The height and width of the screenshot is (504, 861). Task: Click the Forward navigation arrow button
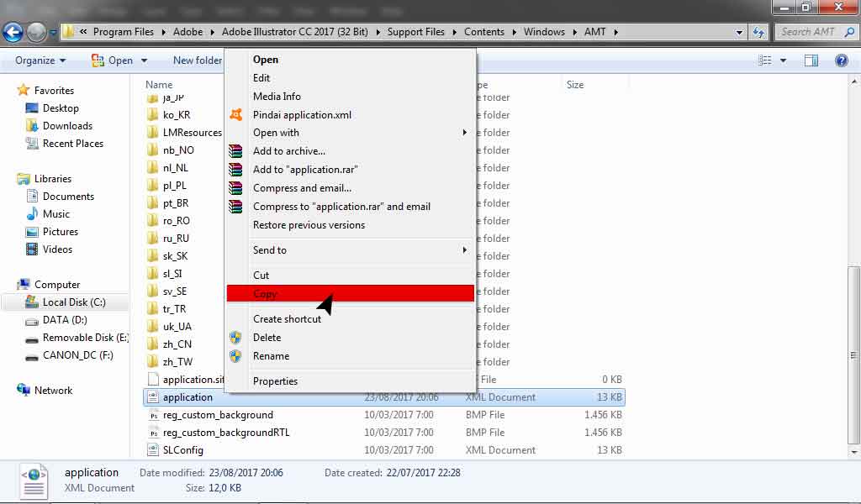(x=36, y=32)
